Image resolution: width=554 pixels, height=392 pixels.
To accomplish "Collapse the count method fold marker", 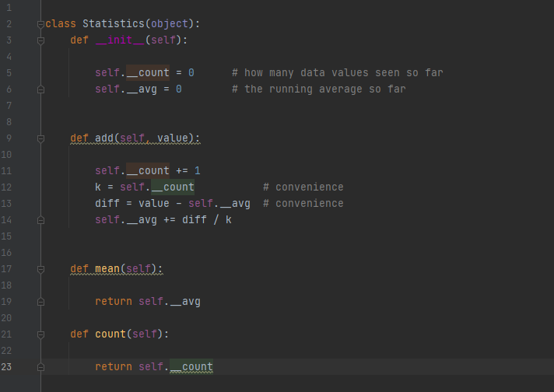I will pos(40,334).
